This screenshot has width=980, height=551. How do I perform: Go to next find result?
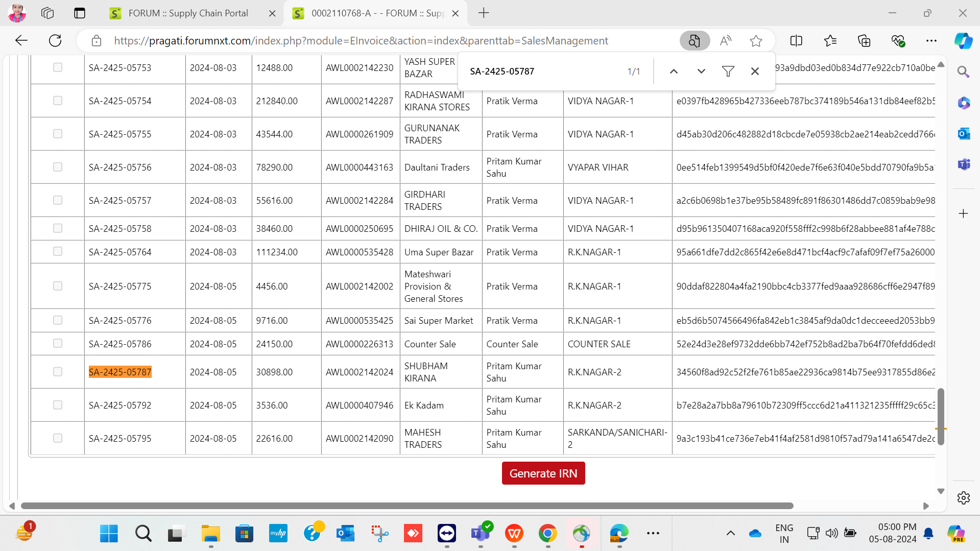point(701,71)
